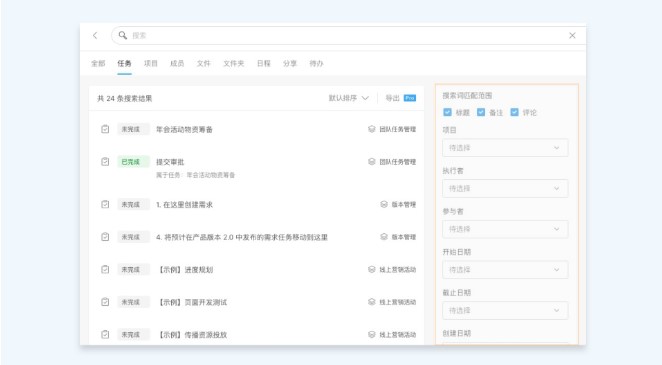Click the 共 24 条搜索结果 count text
This screenshot has height=365, width=662.
tap(125, 98)
